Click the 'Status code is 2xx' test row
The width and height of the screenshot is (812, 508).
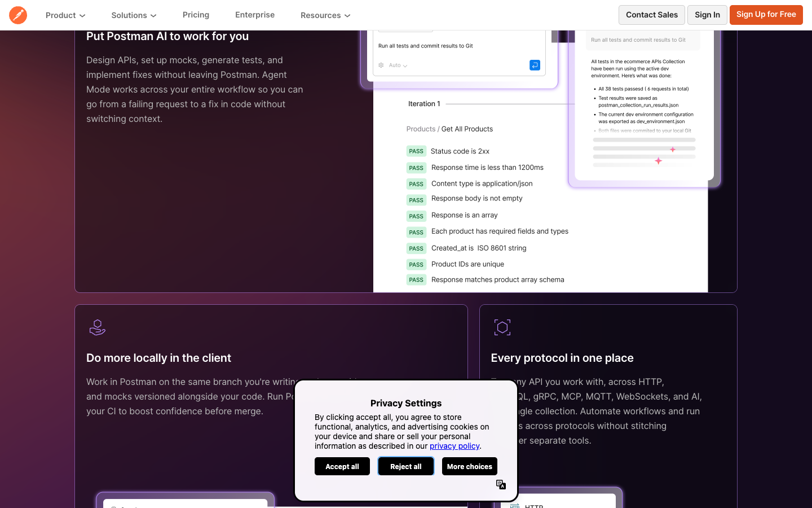tap(460, 151)
